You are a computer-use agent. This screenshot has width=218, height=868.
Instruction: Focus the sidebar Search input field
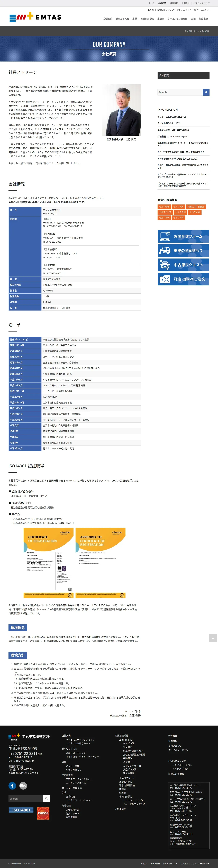click(180, 92)
